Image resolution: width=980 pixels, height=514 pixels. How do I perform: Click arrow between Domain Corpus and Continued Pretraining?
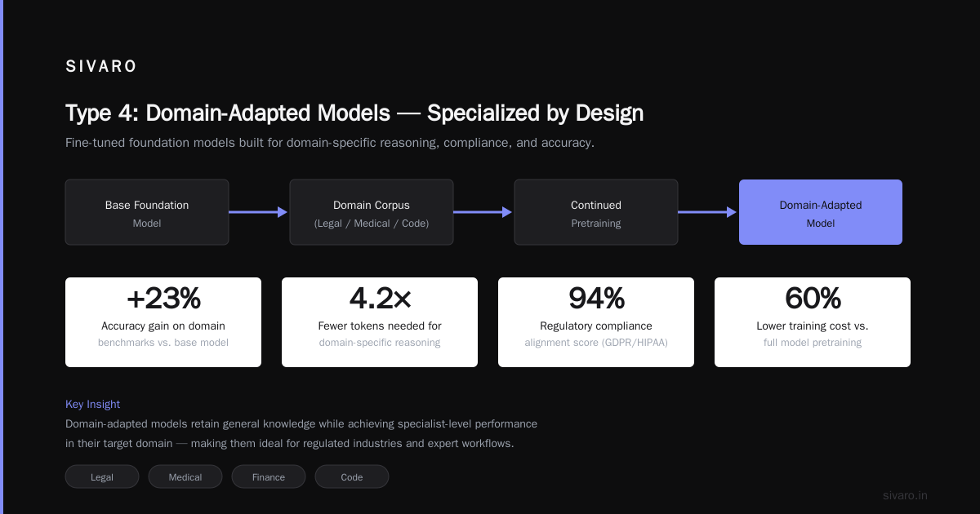[x=483, y=212]
